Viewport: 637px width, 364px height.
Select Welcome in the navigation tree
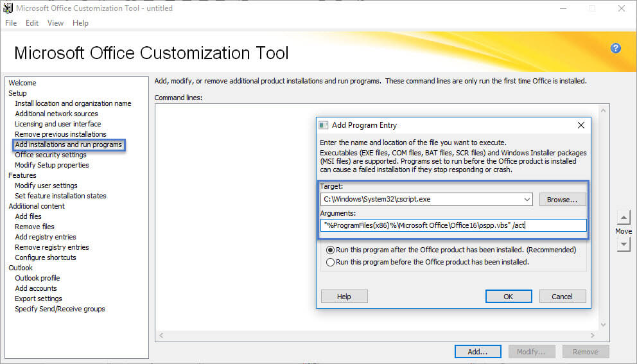coord(22,83)
